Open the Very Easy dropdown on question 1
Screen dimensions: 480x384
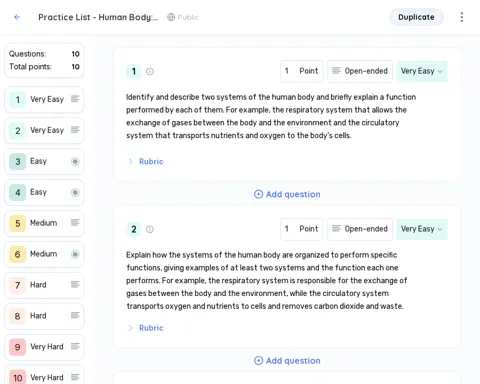coord(422,71)
